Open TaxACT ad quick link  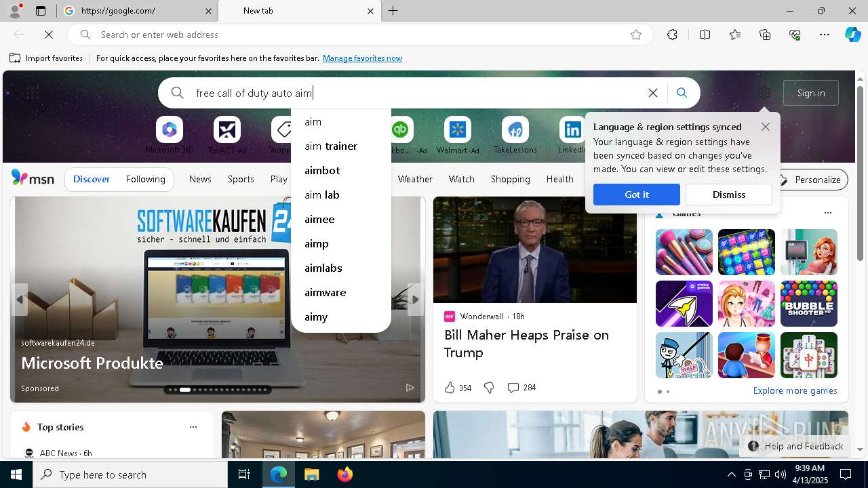coord(227,135)
